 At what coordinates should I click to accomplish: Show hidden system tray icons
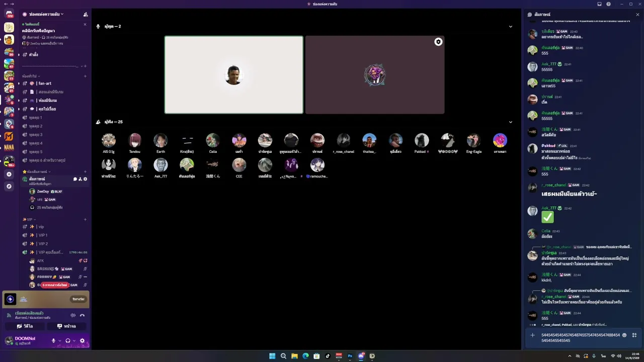pos(570,356)
